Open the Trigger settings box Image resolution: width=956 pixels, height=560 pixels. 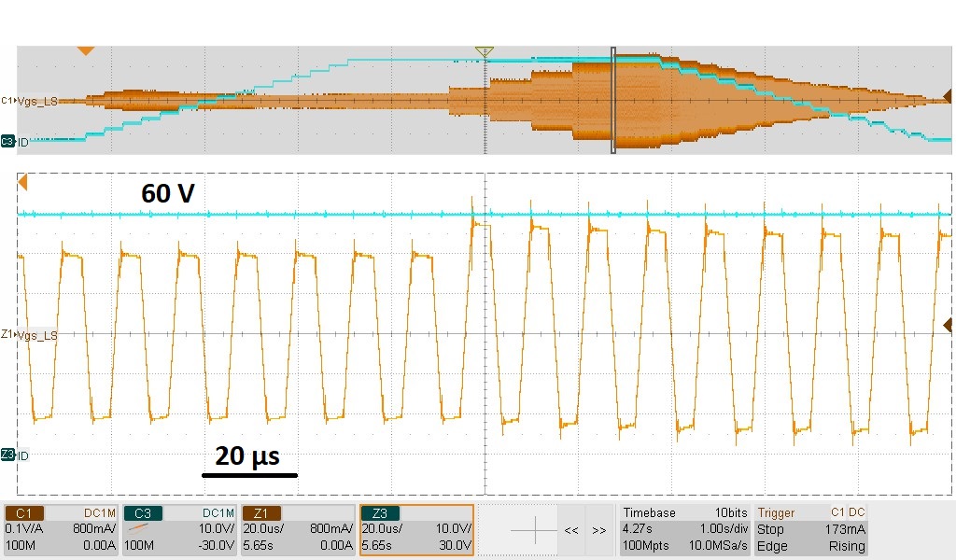pyautogui.click(x=811, y=529)
